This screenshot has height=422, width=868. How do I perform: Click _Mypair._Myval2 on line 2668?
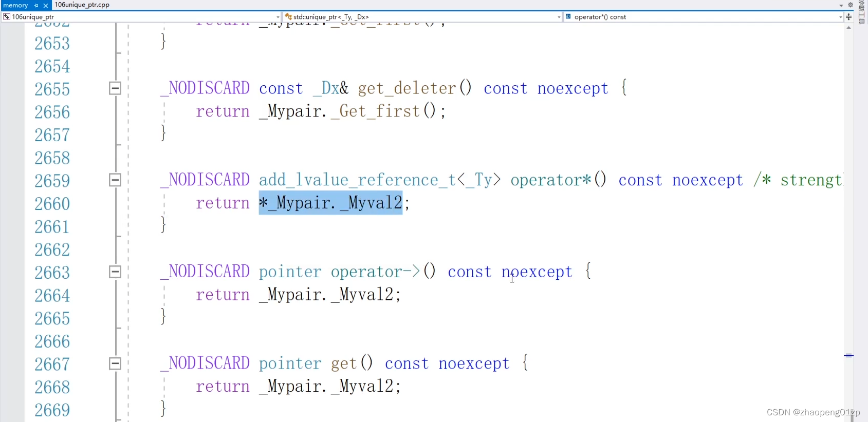tap(326, 387)
